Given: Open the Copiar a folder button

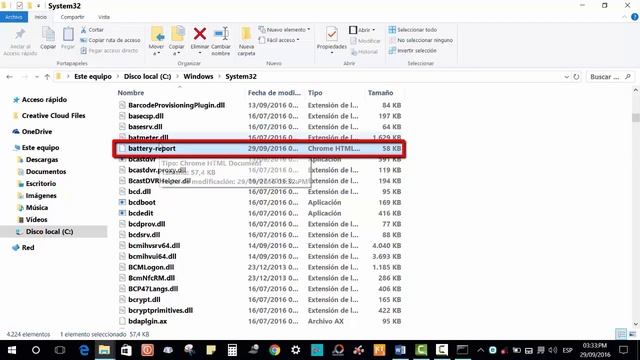Looking at the screenshot, I should (x=177, y=40).
